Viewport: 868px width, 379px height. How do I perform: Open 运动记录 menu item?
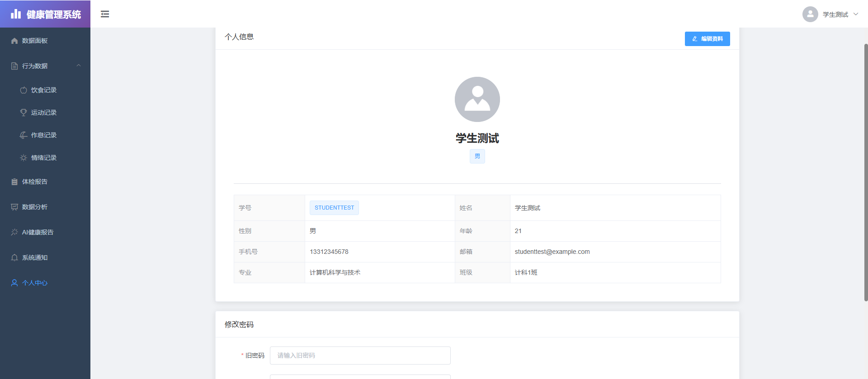coord(45,112)
